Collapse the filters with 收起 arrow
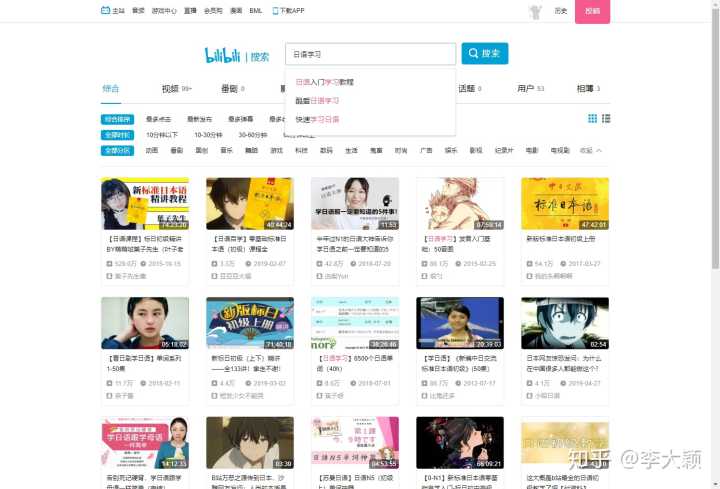 click(x=591, y=150)
